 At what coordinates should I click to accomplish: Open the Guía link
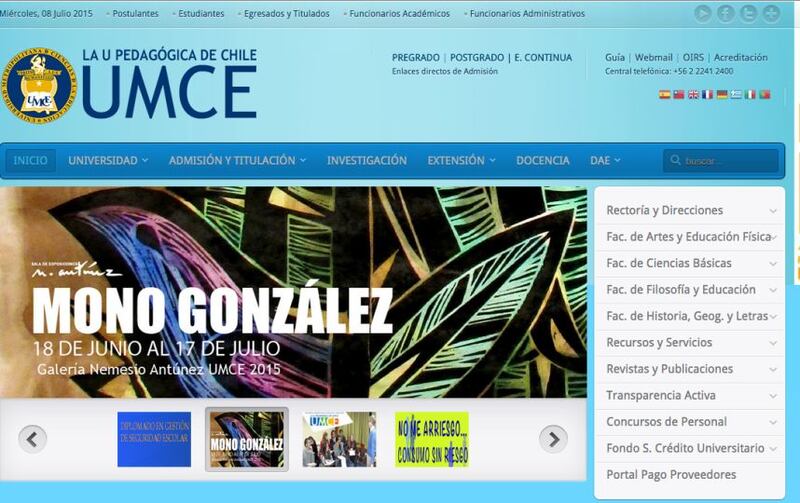(615, 58)
